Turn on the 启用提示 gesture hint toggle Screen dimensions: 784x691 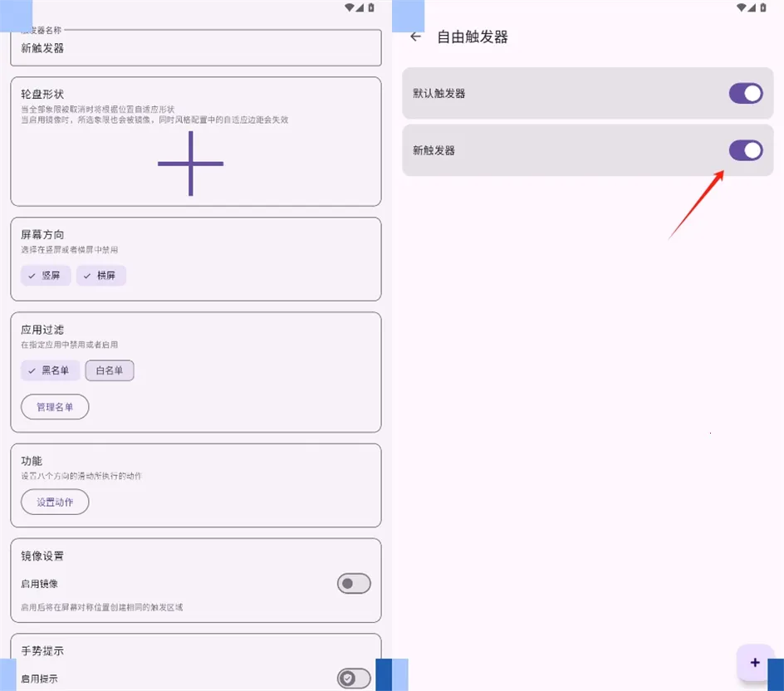tap(354, 679)
